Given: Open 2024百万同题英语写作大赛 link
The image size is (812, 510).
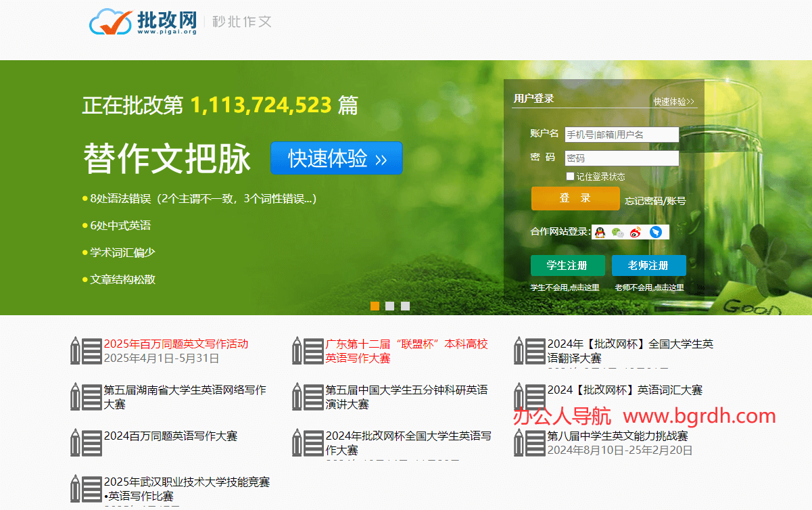Looking at the screenshot, I should point(170,436).
